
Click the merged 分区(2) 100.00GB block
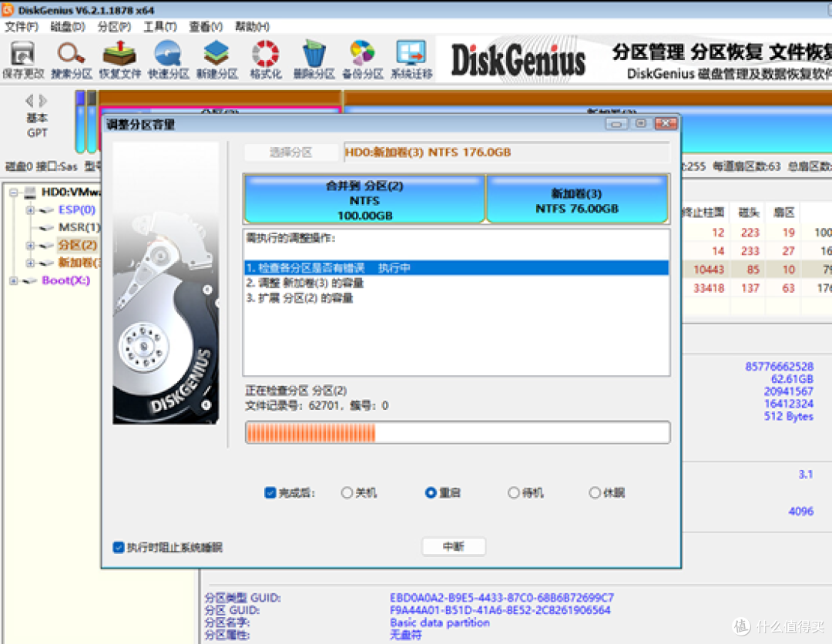click(x=364, y=200)
